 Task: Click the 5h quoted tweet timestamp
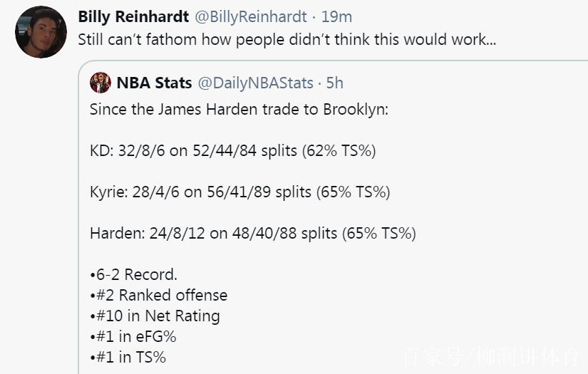pyautogui.click(x=334, y=83)
